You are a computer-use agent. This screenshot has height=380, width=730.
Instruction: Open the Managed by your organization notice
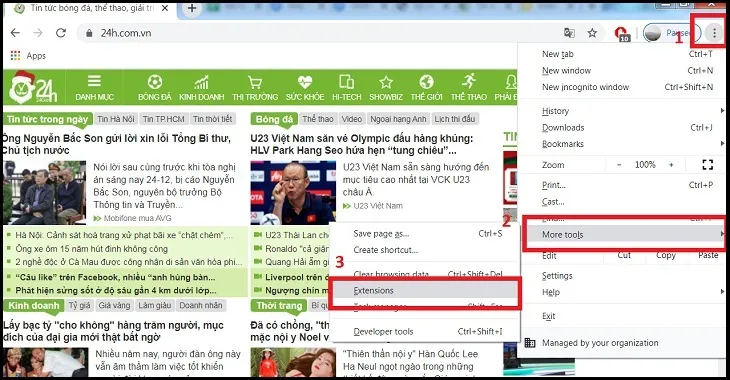[x=622, y=343]
